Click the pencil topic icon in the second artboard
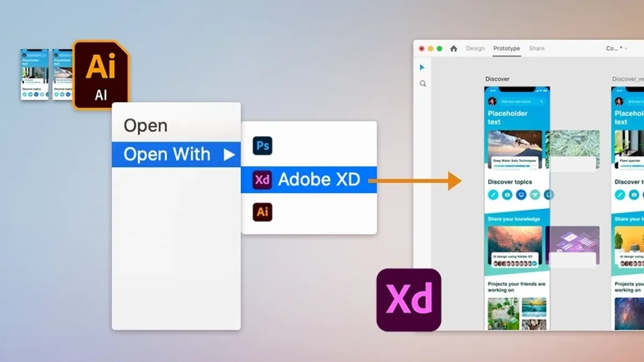Image resolution: width=644 pixels, height=362 pixels. click(620, 195)
